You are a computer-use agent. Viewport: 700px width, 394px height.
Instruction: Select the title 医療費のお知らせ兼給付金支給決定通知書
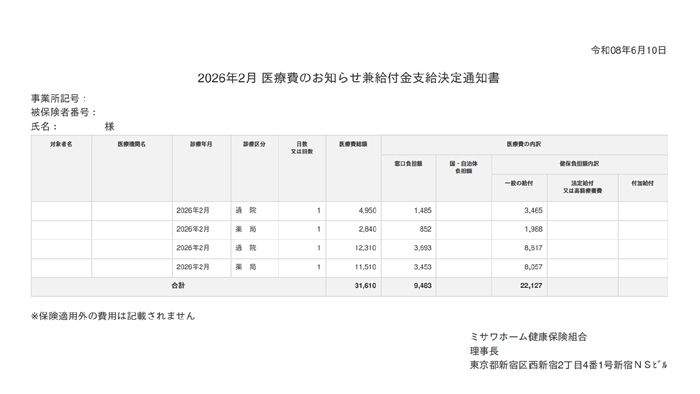(x=380, y=78)
